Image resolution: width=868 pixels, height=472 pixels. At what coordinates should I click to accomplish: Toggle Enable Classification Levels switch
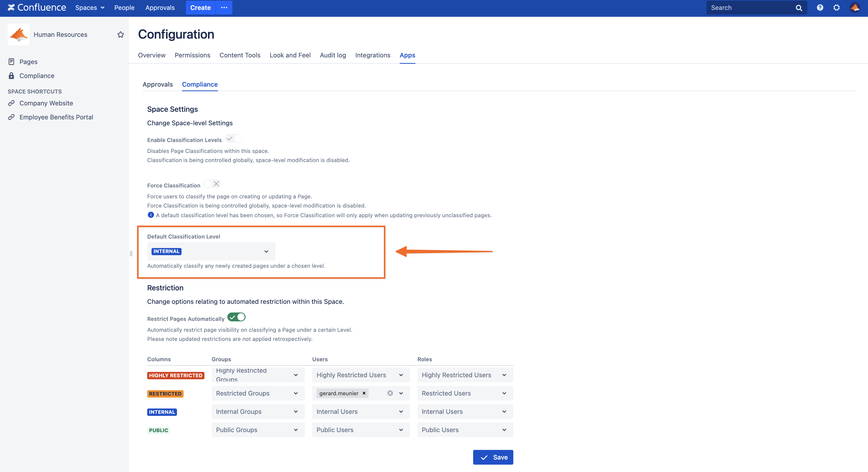pos(234,139)
